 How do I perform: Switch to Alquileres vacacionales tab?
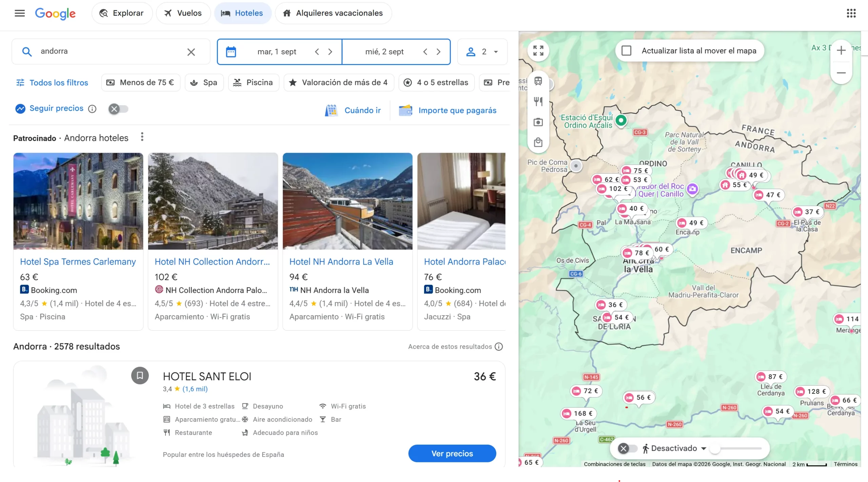pyautogui.click(x=333, y=13)
